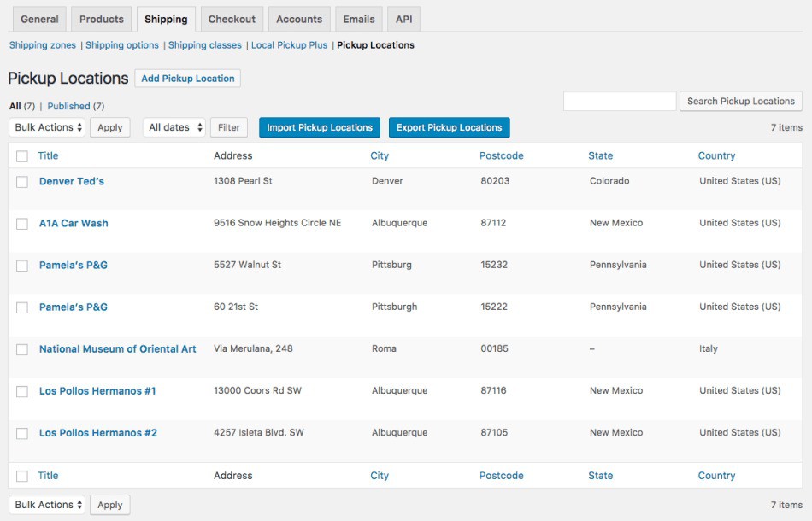Viewport: 812px width, 521px height.
Task: Click the Search Pickup Locations button
Action: click(x=740, y=101)
